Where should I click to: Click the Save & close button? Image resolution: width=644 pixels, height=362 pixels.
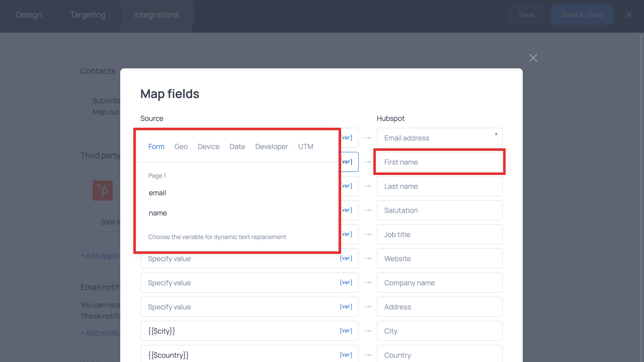pyautogui.click(x=582, y=15)
